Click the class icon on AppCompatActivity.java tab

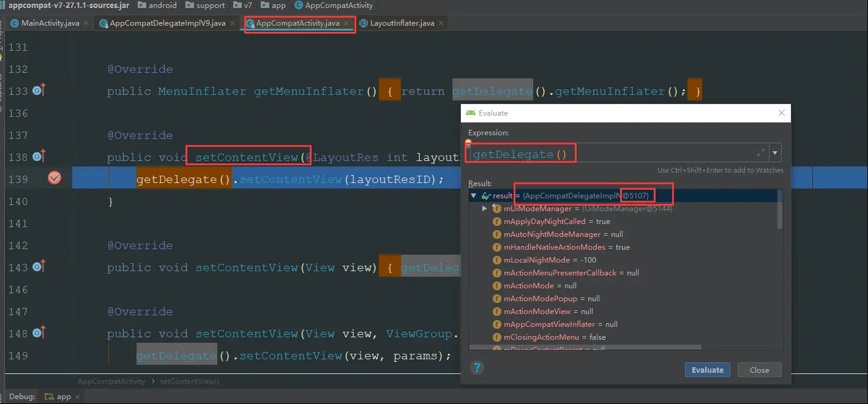pyautogui.click(x=250, y=23)
